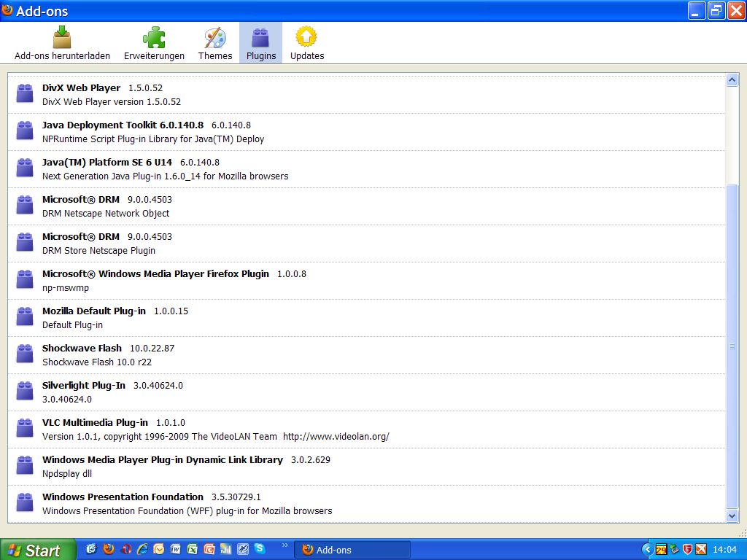Click the Silverlight Plug-In icon
Viewport: 747px width, 560px height.
tap(25, 391)
